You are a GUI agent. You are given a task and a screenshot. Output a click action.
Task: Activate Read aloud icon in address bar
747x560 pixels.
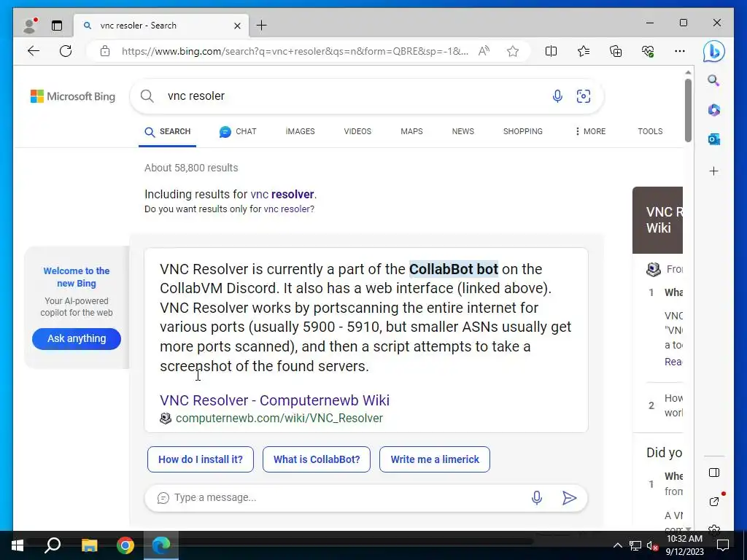(x=484, y=51)
